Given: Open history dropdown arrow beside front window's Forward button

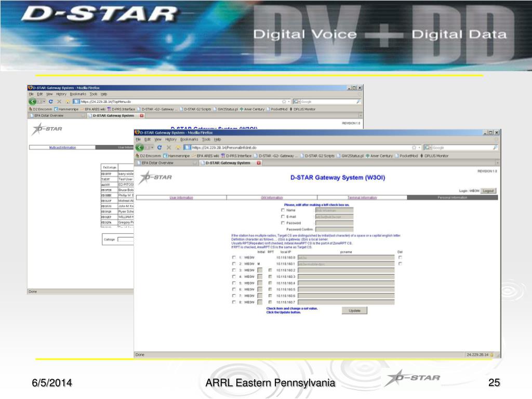Looking at the screenshot, I should 152,148.
